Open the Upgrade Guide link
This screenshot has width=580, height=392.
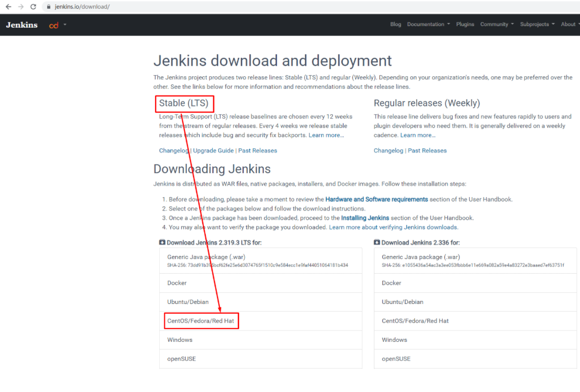pos(213,150)
